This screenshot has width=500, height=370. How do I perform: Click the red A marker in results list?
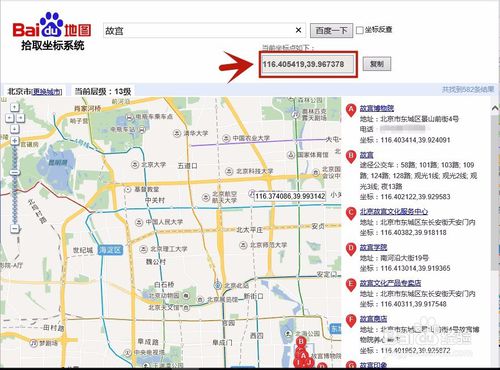(x=351, y=110)
